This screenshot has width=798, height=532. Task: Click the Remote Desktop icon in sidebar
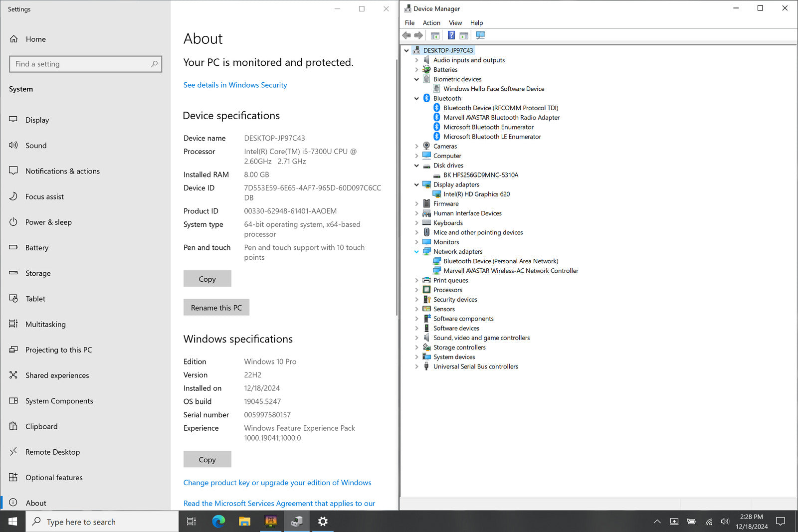coord(13,452)
